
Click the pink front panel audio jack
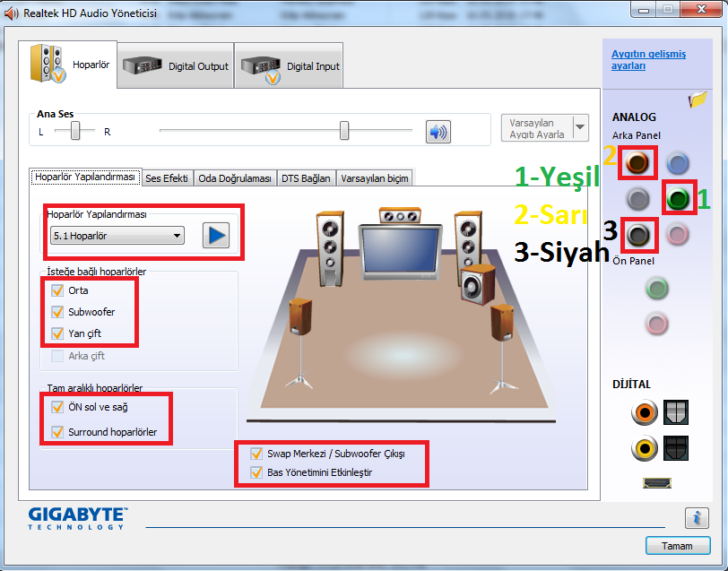(x=657, y=323)
